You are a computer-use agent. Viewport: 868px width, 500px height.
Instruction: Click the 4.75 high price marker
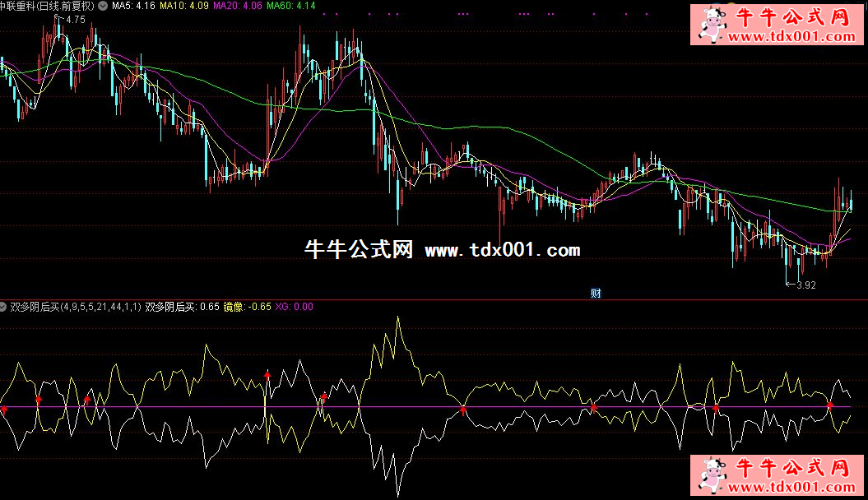(74, 19)
